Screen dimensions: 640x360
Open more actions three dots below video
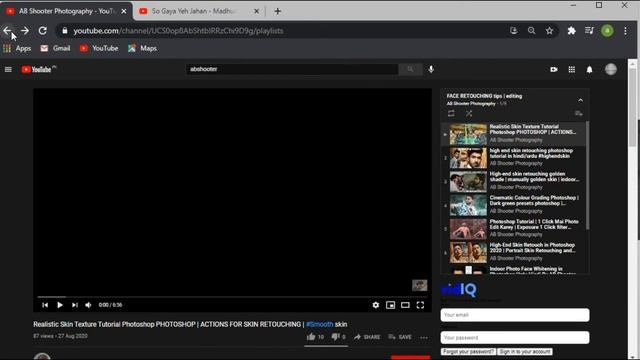[424, 338]
